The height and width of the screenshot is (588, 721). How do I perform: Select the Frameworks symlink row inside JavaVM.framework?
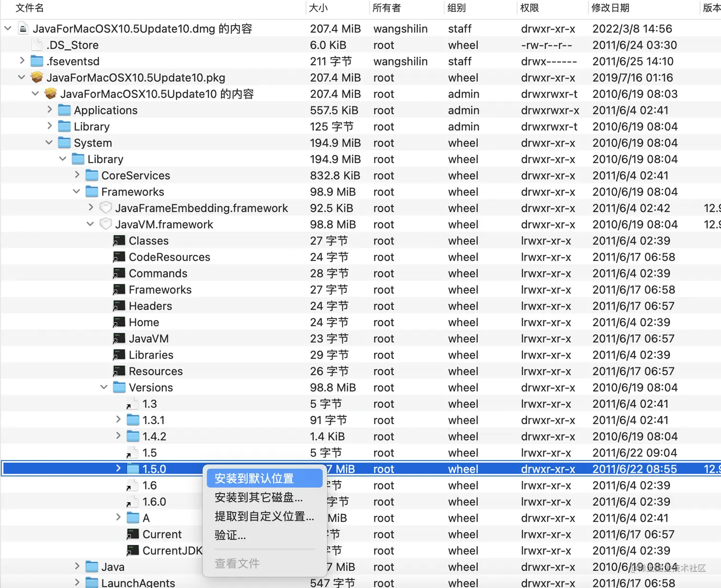click(x=360, y=289)
